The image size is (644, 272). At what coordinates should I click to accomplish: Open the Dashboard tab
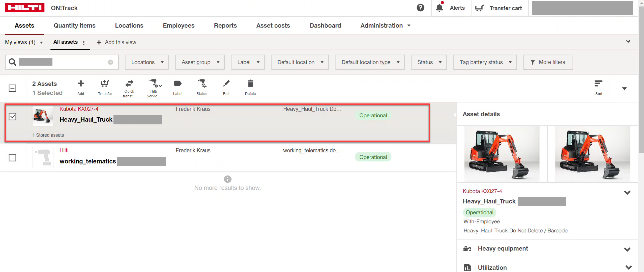coord(325,25)
